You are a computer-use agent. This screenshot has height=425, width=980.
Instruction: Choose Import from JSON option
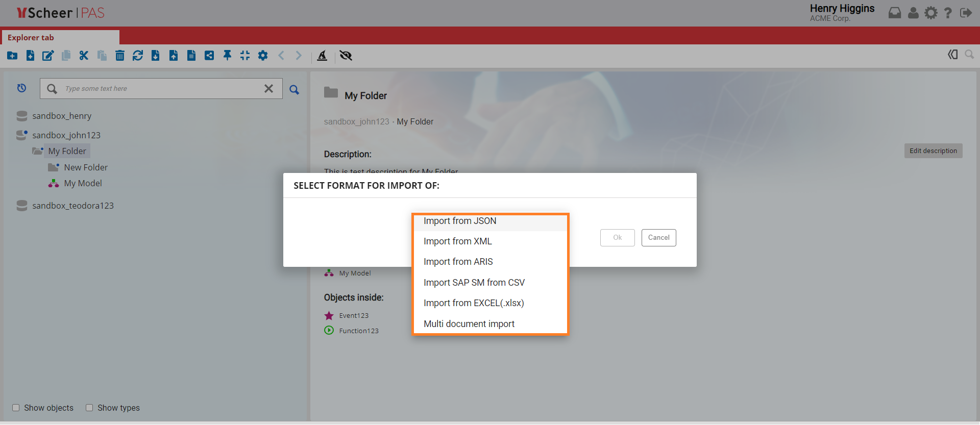click(490, 221)
